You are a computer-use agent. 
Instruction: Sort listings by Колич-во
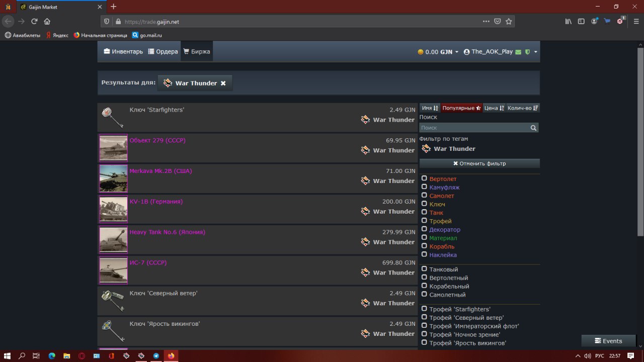tap(523, 108)
